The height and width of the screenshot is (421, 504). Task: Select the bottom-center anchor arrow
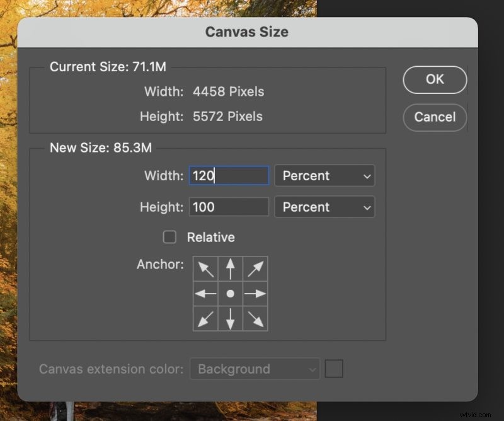[x=230, y=318]
